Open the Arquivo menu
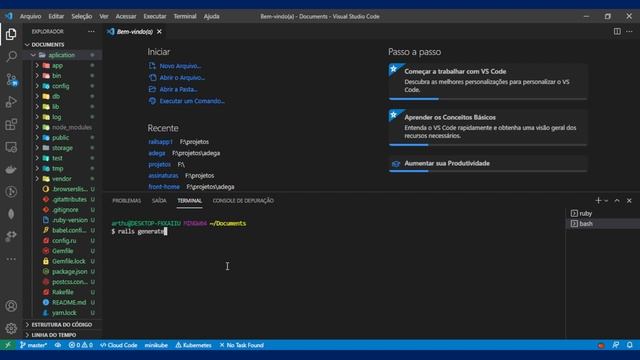The image size is (640, 360). (x=31, y=16)
